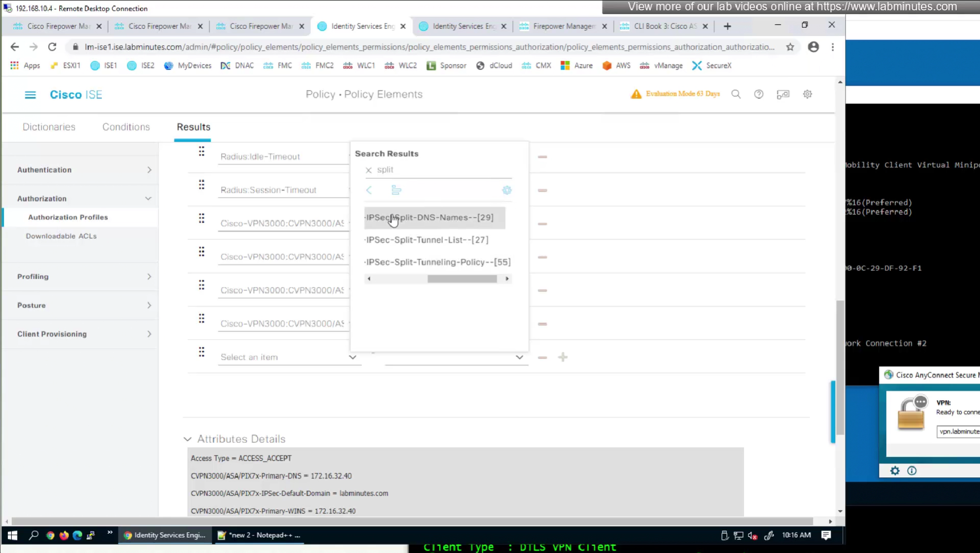Open the Cisco ISE hamburger menu
The image size is (980, 553).
click(x=30, y=95)
